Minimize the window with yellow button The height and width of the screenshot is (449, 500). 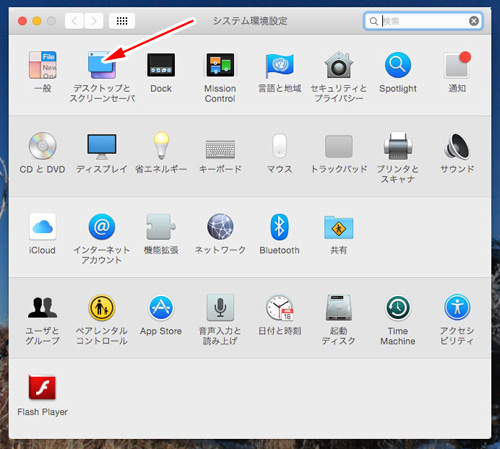[37, 21]
